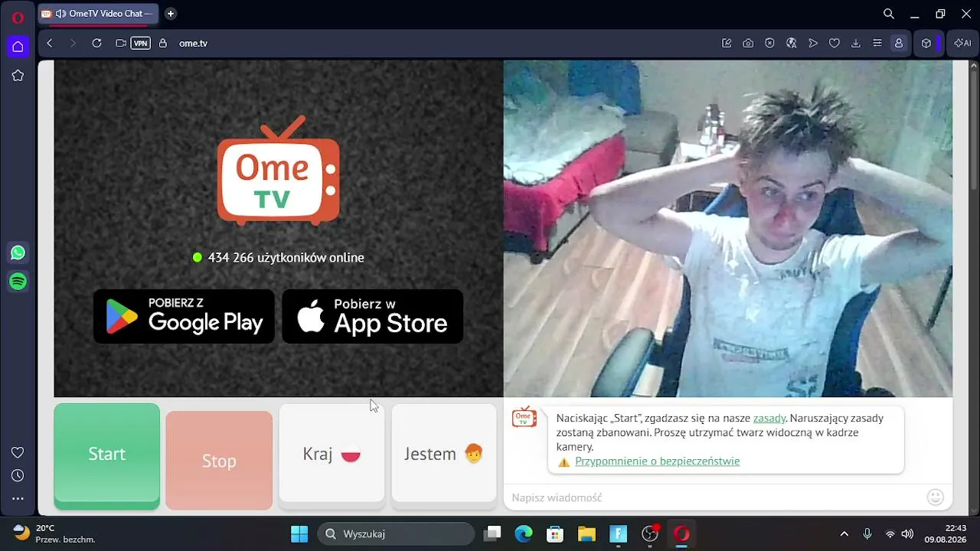Toggle the VPN badge in address bar
The height and width of the screenshot is (551, 980).
click(x=141, y=44)
